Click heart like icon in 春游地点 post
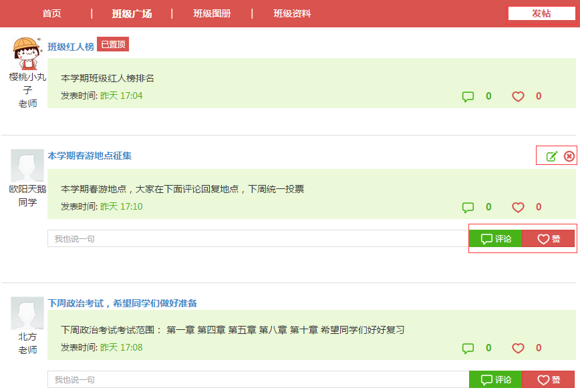 pyautogui.click(x=518, y=207)
